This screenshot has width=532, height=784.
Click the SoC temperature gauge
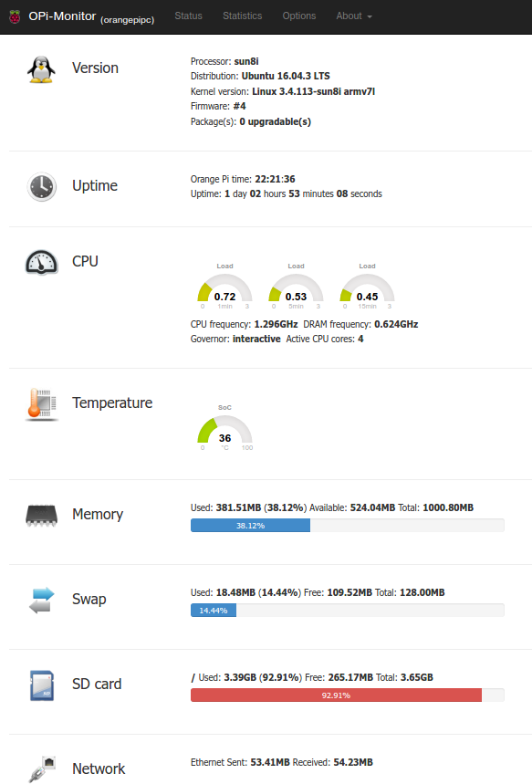tap(225, 428)
